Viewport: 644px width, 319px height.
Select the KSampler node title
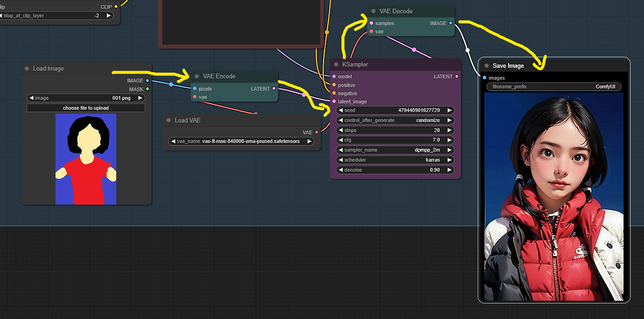pyautogui.click(x=355, y=64)
